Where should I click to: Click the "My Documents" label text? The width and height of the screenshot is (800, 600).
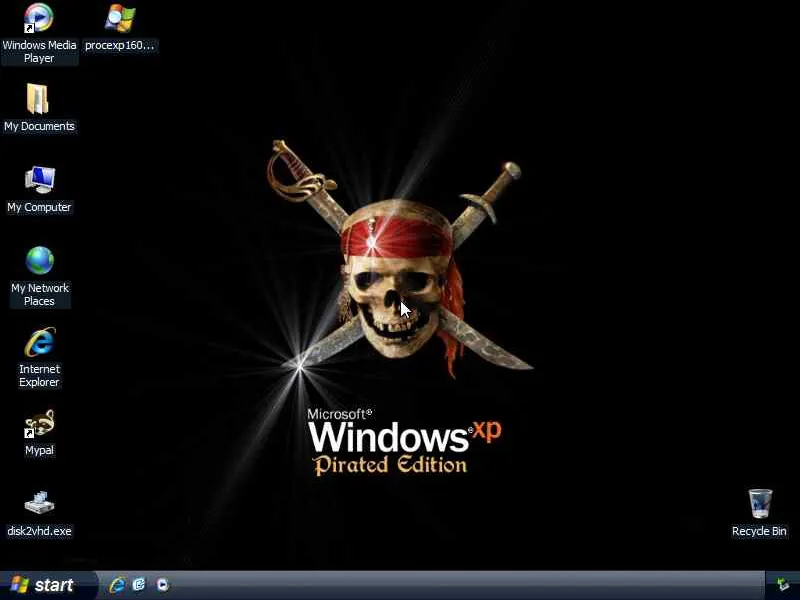click(39, 126)
